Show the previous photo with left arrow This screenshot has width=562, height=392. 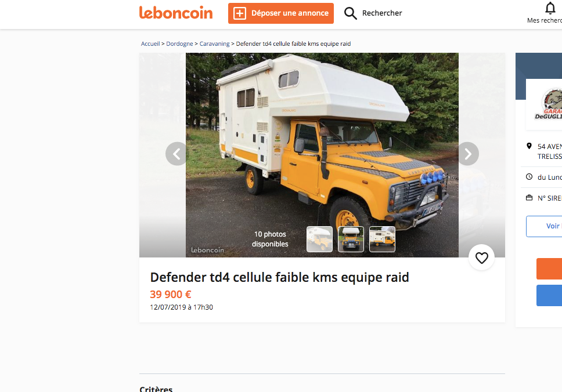pos(176,154)
